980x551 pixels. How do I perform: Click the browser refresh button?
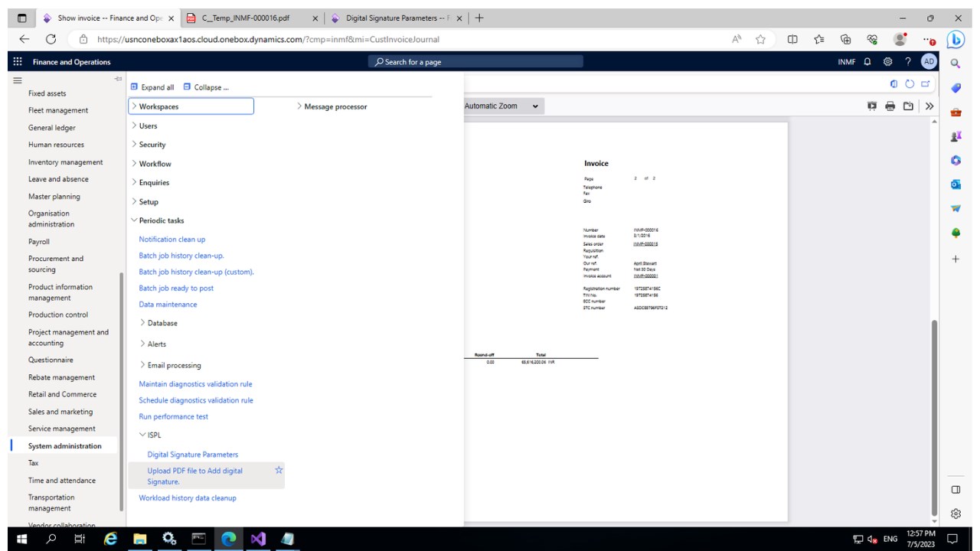51,39
